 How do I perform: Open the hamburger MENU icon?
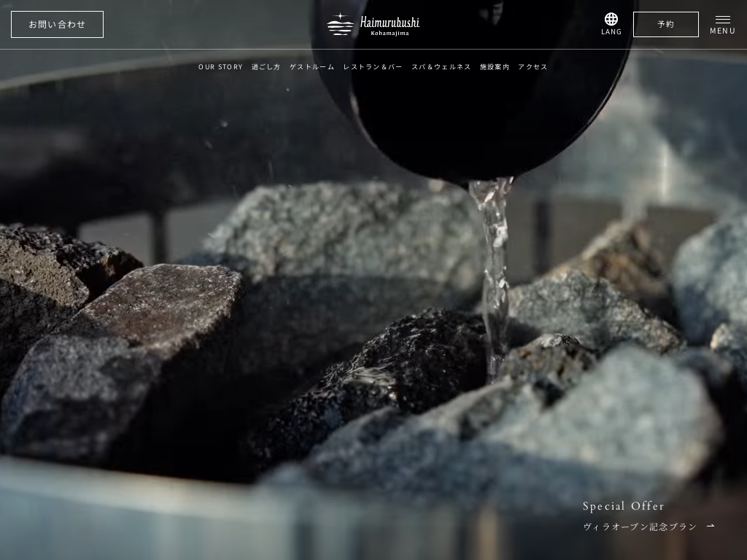[x=722, y=25]
